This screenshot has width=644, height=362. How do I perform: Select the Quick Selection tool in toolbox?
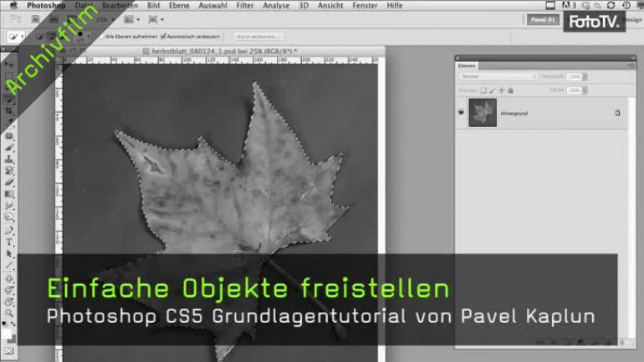tap(9, 99)
